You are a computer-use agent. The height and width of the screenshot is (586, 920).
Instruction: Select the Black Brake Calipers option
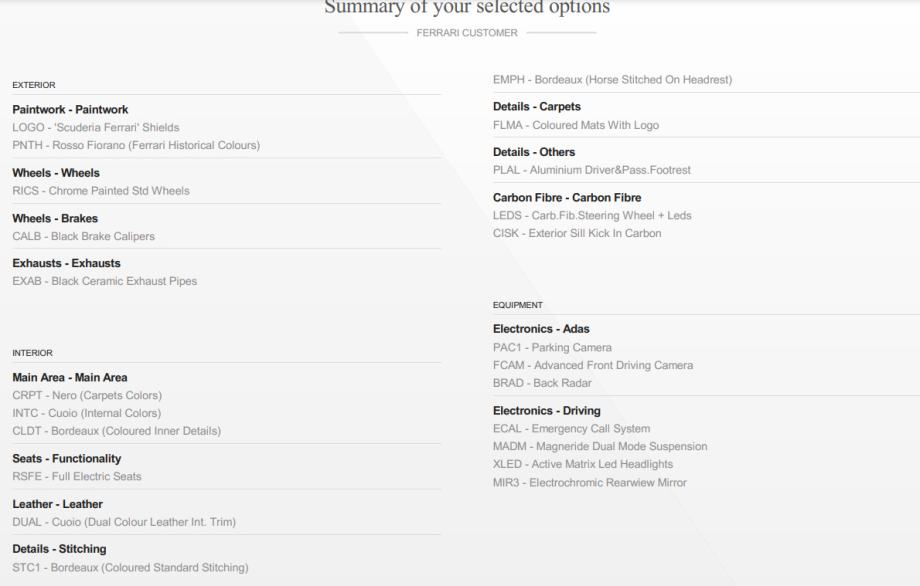[x=83, y=236]
